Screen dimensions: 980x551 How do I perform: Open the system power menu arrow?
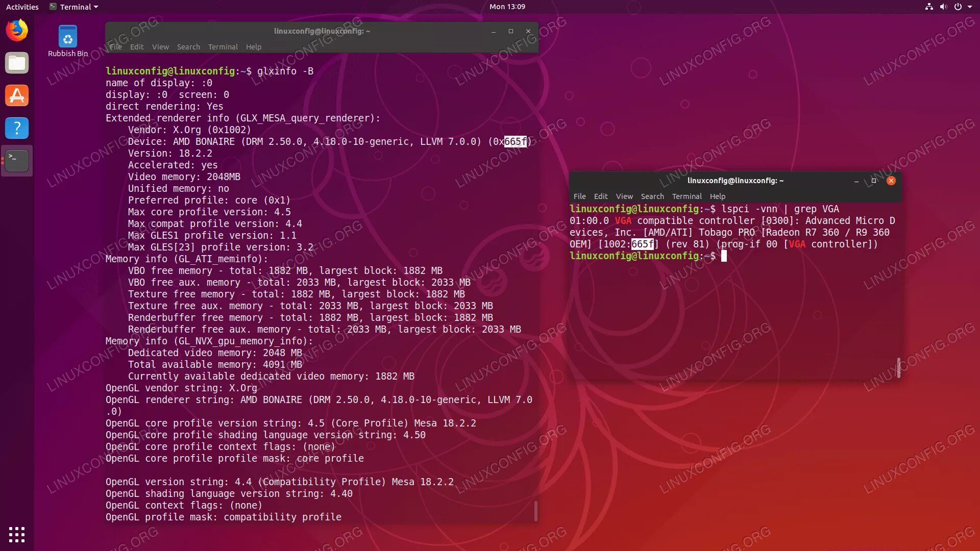970,7
